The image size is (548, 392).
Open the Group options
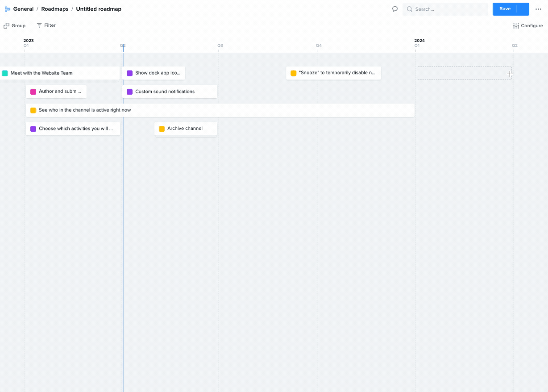(15, 25)
